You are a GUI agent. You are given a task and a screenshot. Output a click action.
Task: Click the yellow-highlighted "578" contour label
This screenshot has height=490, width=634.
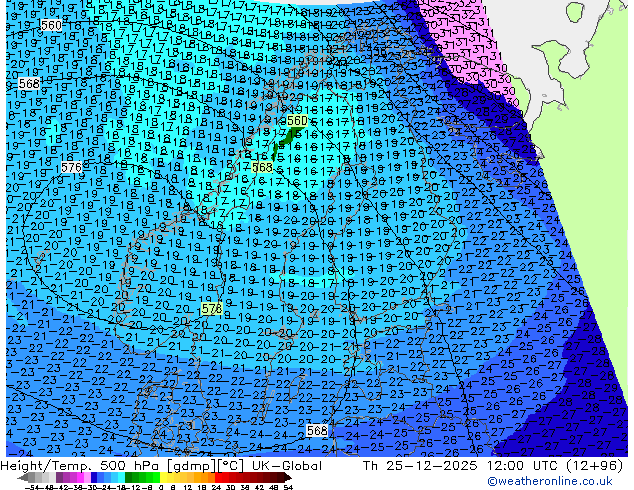click(211, 309)
